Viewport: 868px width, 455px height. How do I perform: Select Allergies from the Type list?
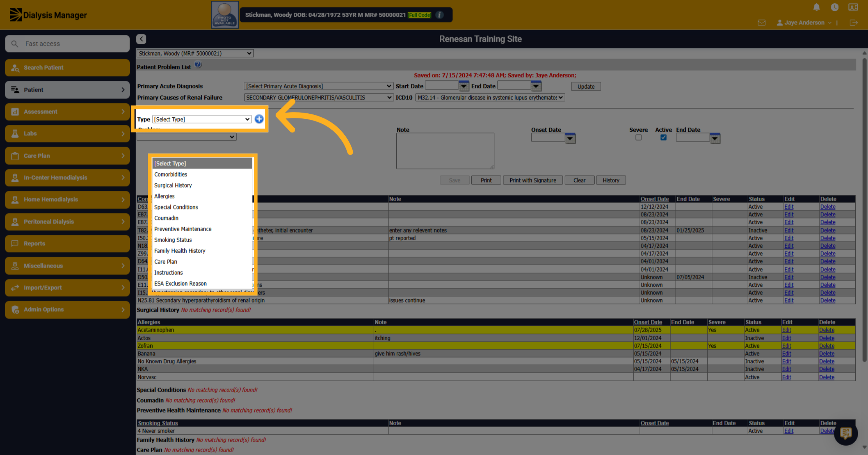[x=165, y=196]
